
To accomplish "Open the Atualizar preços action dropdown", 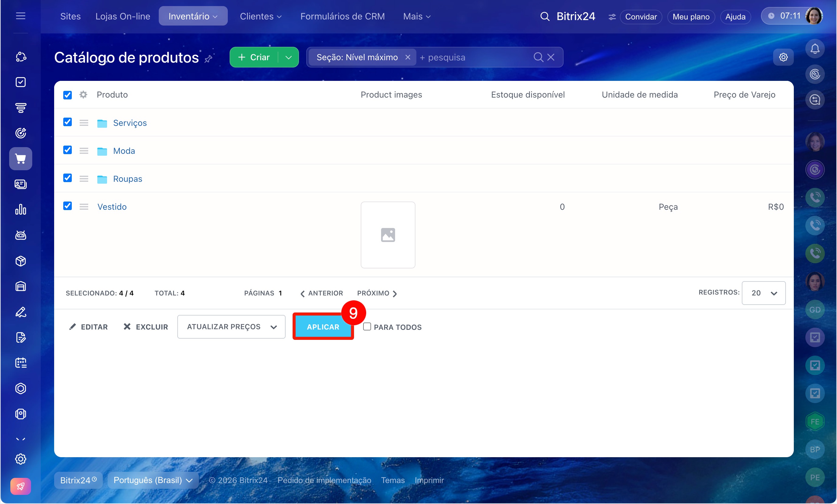I will point(231,327).
